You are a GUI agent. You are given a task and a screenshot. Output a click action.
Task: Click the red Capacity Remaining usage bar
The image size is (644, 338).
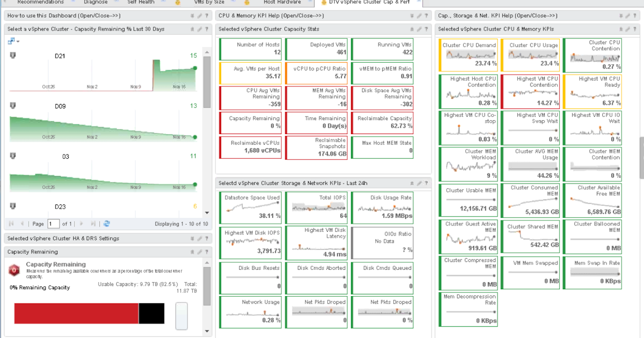(75, 314)
